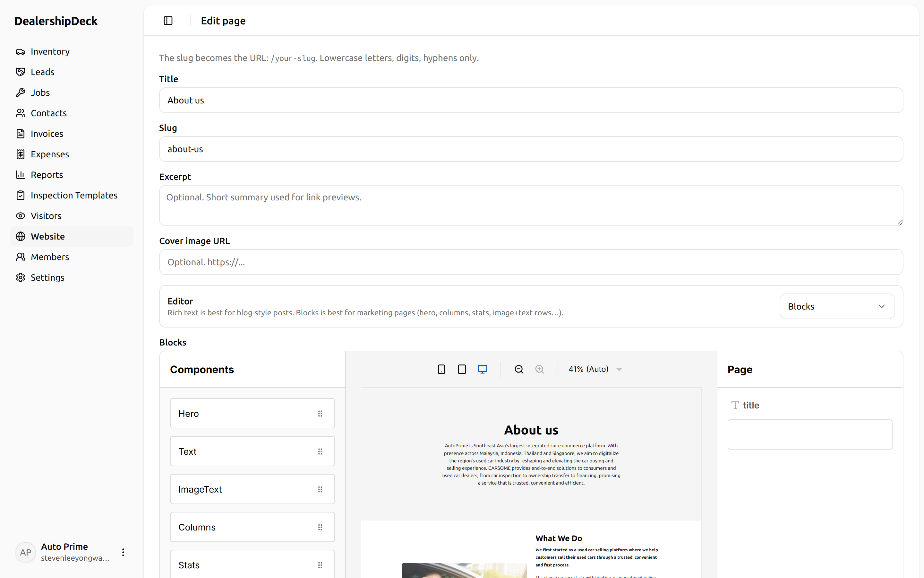The image size is (924, 578).
Task: Click the Jobs wrench icon
Action: pyautogui.click(x=21, y=92)
